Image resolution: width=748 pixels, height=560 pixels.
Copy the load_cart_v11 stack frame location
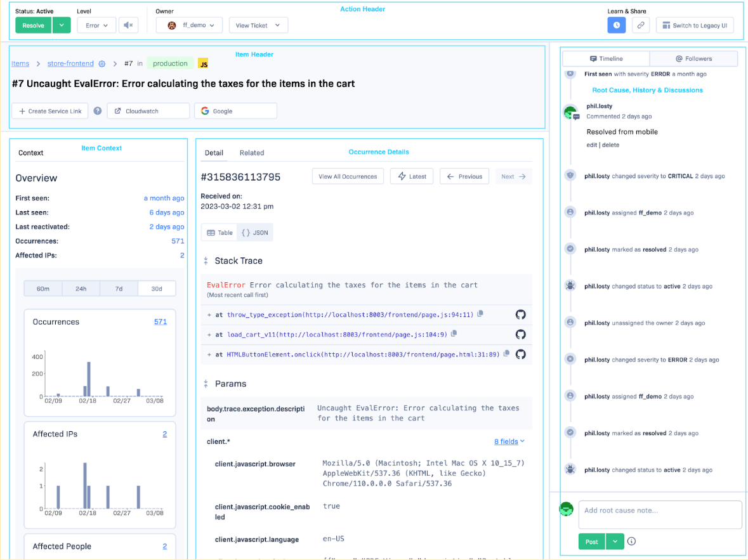454,334
